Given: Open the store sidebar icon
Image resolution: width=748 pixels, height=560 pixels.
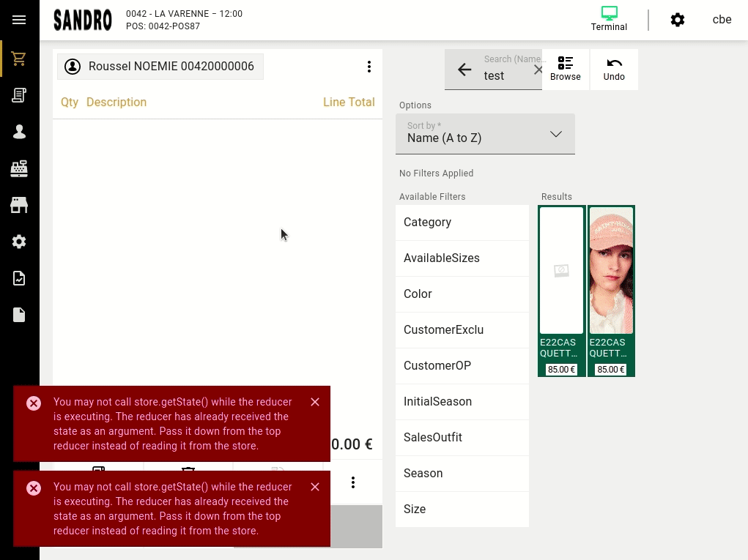Looking at the screenshot, I should pyautogui.click(x=19, y=205).
